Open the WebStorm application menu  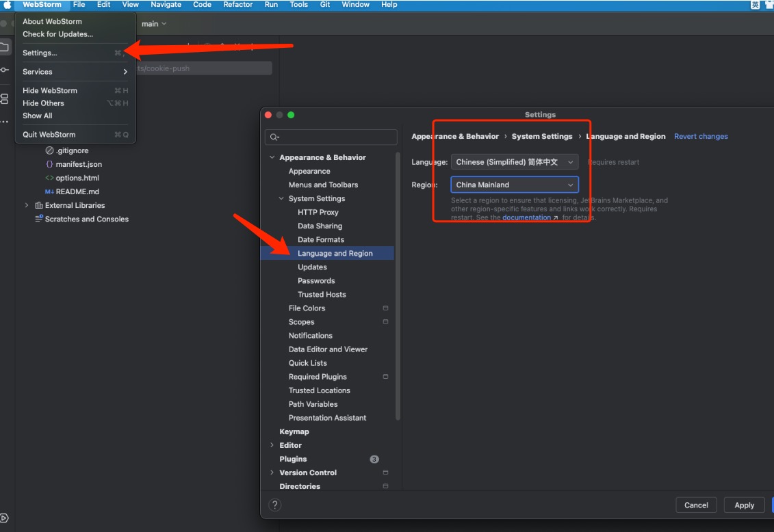[x=42, y=4]
